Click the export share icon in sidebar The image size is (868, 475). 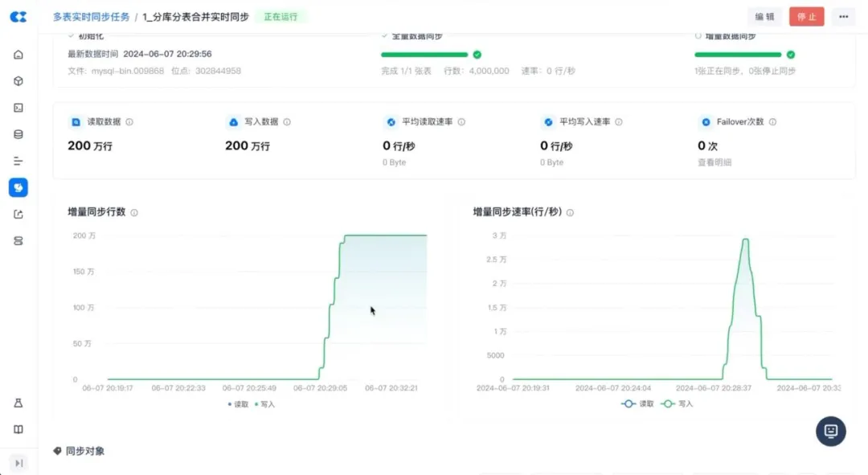click(x=18, y=214)
